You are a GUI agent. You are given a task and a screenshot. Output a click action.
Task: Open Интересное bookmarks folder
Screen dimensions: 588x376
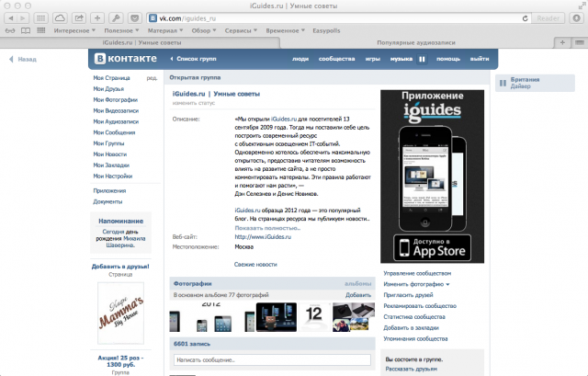pyautogui.click(x=74, y=30)
